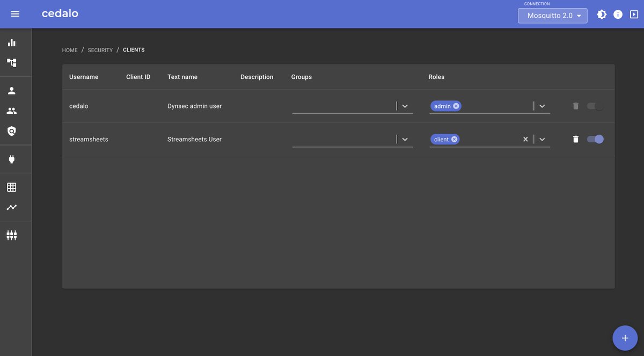Click the 'Dynsec admin user' text
Image resolution: width=644 pixels, height=356 pixels.
194,106
